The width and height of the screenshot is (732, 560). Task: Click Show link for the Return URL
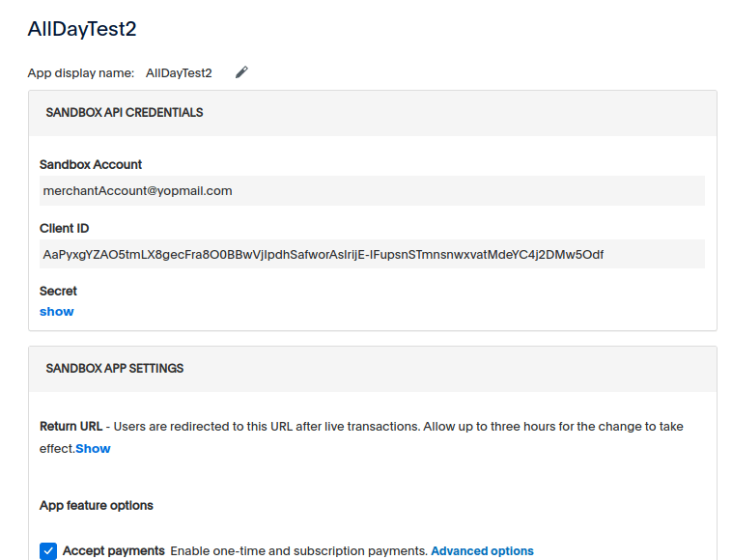[x=93, y=449]
